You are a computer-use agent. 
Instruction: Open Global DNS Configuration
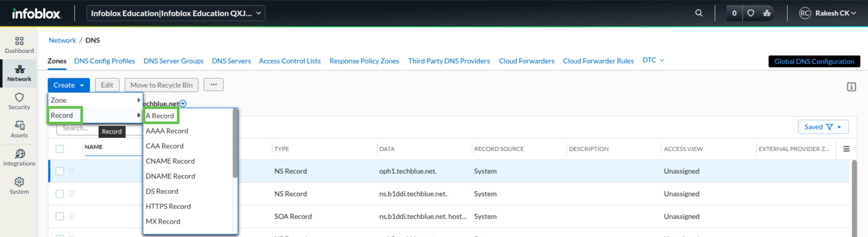coord(814,61)
